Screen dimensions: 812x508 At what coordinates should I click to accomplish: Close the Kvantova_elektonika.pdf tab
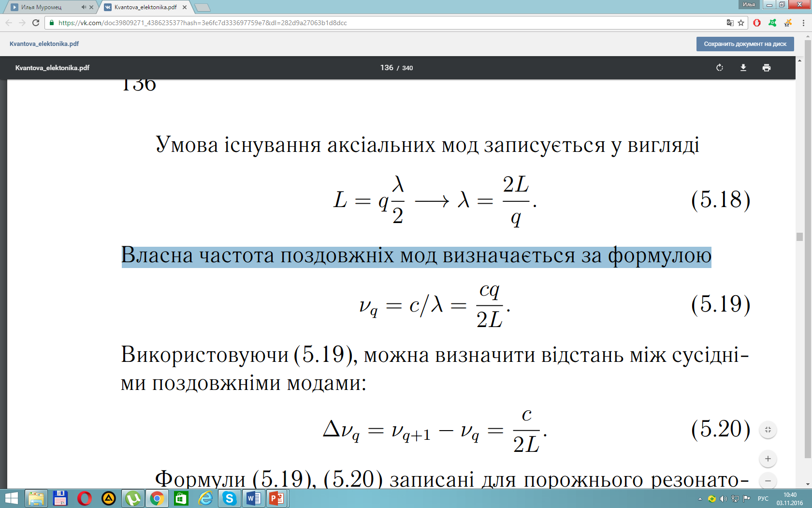pos(185,7)
